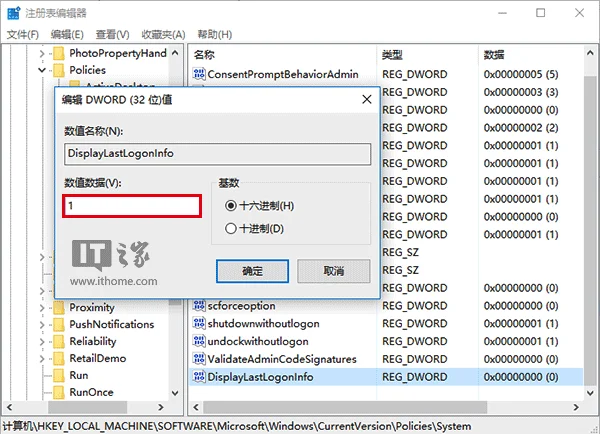The height and width of the screenshot is (434, 600).
Task: Select the decimal 十进制(D) radio button
Action: pos(230,228)
